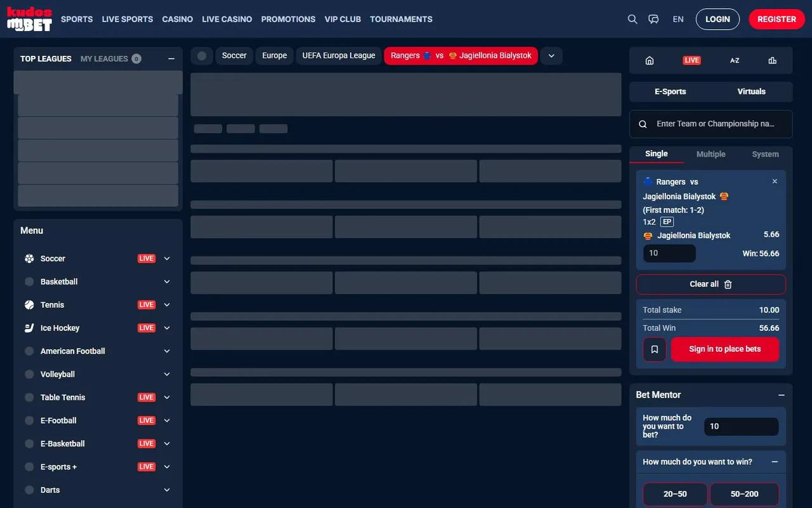
Task: Expand the Basketball menu chevron
Action: pyautogui.click(x=167, y=281)
